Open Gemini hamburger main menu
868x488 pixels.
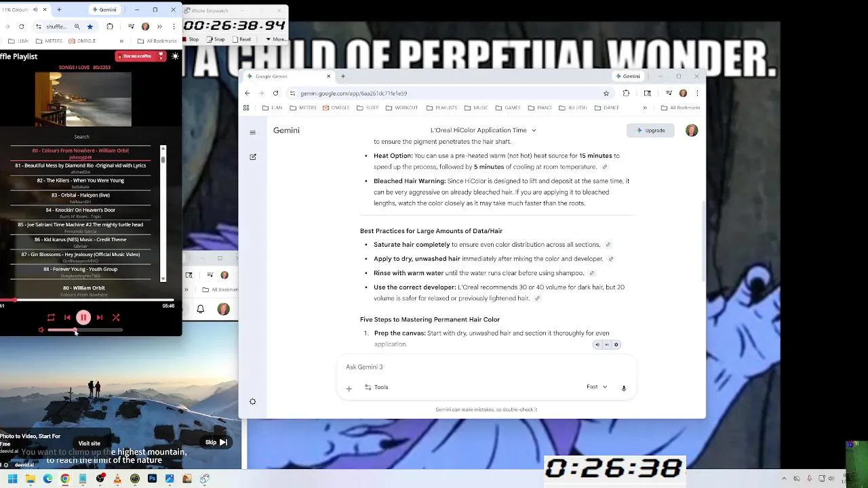click(253, 133)
